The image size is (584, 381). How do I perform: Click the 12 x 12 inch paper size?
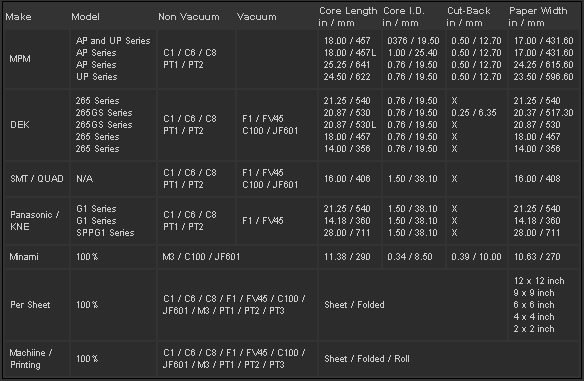(x=539, y=281)
